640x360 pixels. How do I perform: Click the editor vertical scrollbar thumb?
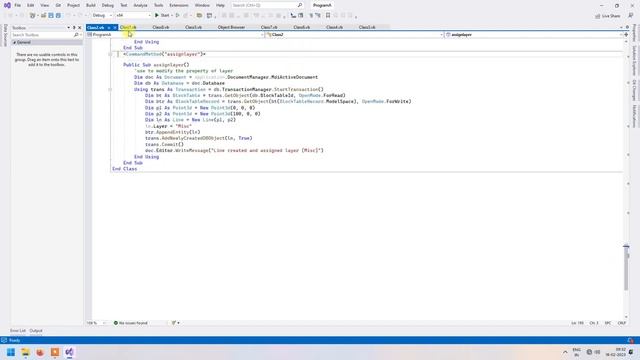(626, 268)
